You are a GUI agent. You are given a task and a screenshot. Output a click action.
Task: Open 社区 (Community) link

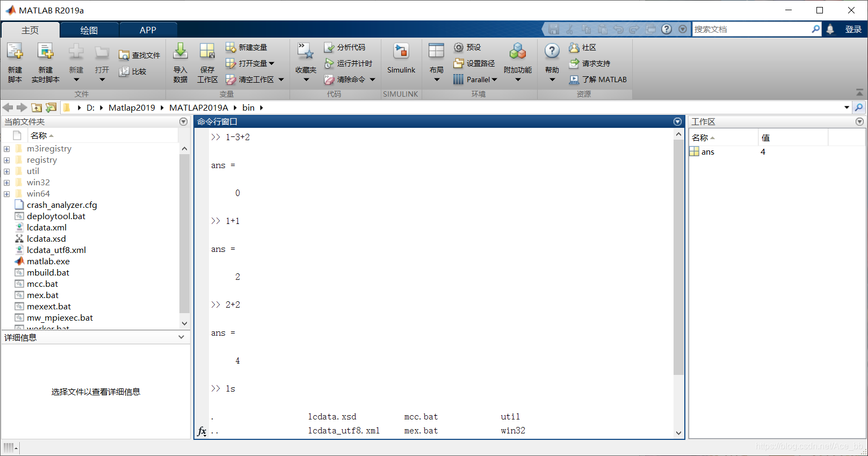coord(582,47)
